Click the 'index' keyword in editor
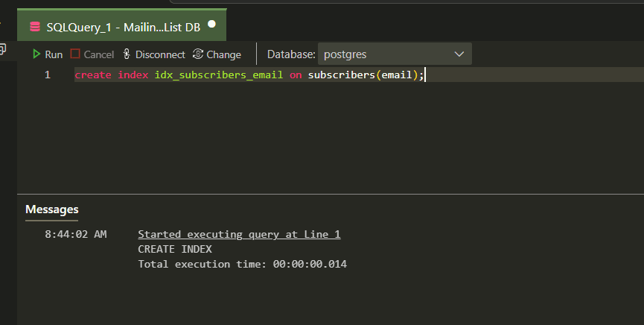The image size is (644, 325). click(133, 75)
